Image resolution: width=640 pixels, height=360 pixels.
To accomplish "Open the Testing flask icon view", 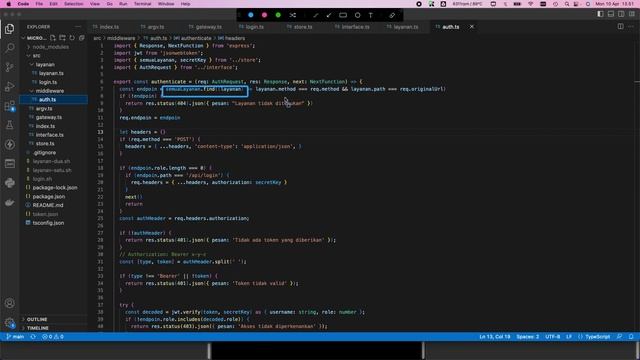I will pyautogui.click(x=9, y=125).
